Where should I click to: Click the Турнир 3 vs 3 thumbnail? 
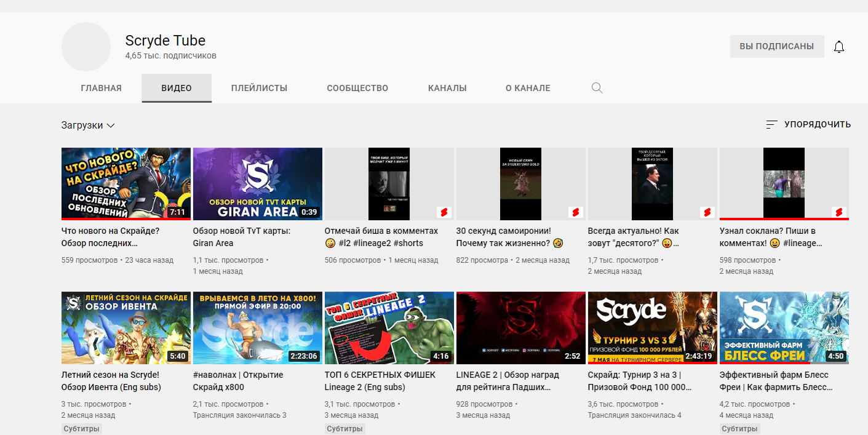click(x=652, y=327)
